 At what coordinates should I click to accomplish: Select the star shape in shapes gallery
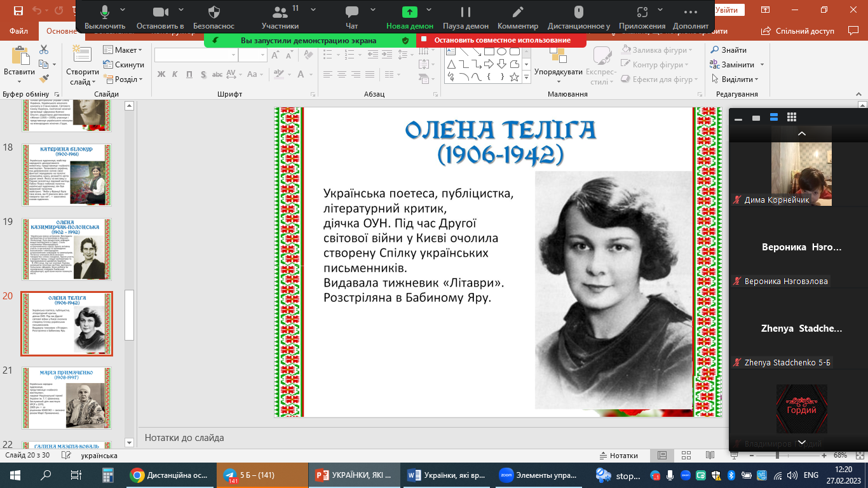pyautogui.click(x=514, y=78)
